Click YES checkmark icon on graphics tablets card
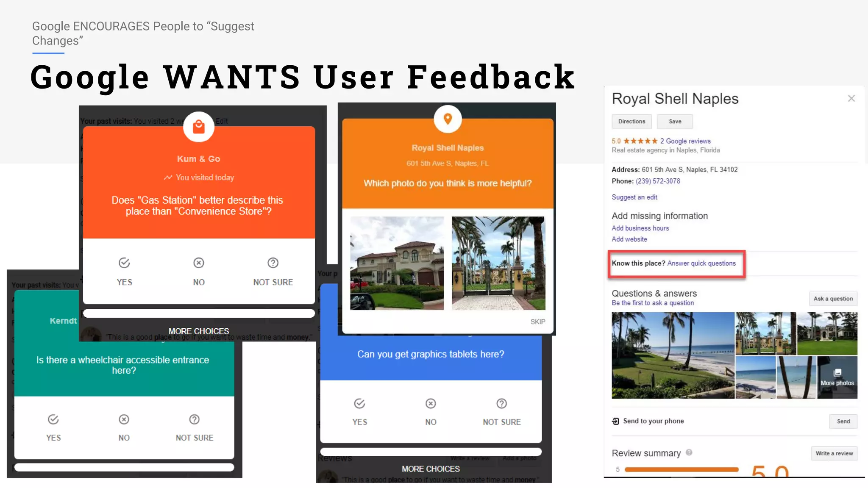 pyautogui.click(x=359, y=404)
